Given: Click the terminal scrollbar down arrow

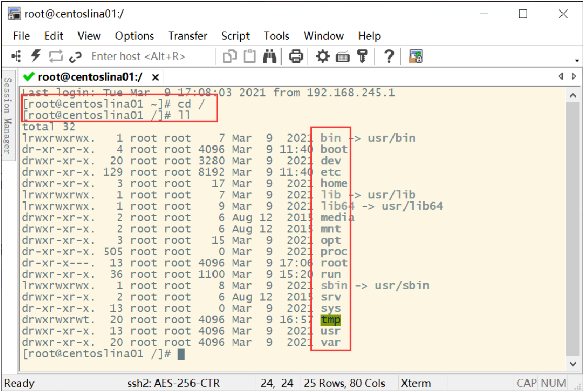Looking at the screenshot, I should [x=573, y=363].
